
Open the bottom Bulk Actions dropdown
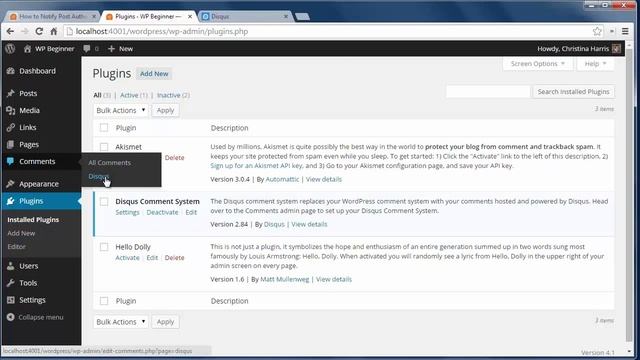click(121, 322)
